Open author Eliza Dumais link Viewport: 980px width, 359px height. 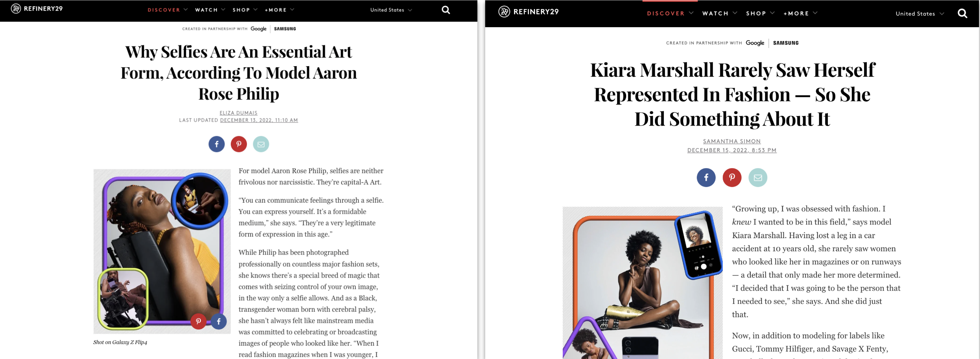[238, 113]
